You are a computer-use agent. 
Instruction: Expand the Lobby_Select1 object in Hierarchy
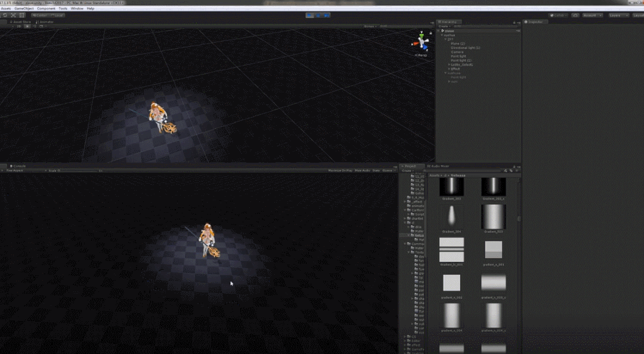click(449, 64)
